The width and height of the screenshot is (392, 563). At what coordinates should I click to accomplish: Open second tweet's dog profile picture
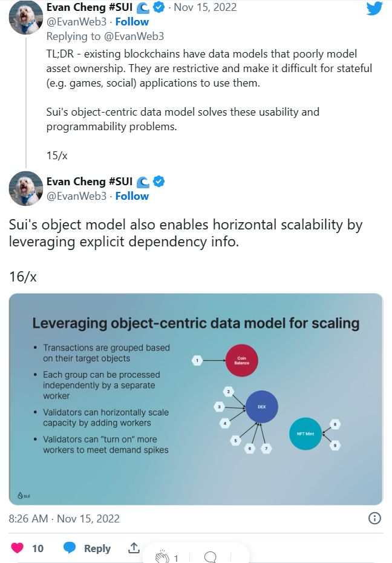tap(25, 188)
